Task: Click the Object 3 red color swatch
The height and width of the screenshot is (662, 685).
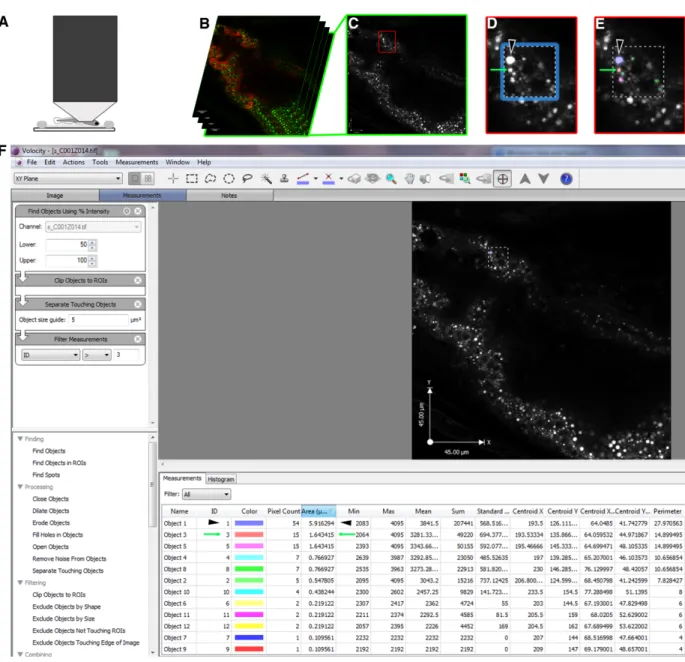Action: pyautogui.click(x=249, y=534)
